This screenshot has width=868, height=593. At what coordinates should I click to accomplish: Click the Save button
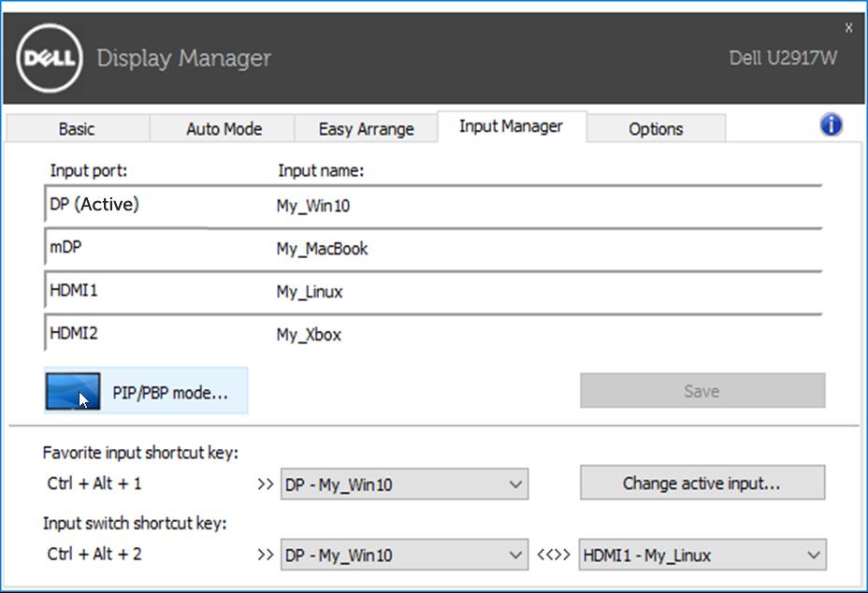[x=702, y=391]
